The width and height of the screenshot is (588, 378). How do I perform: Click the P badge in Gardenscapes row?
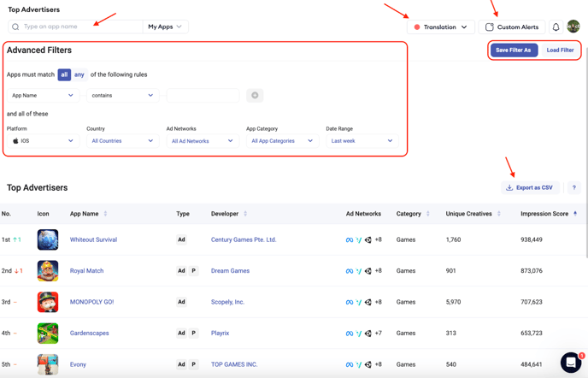(x=193, y=333)
